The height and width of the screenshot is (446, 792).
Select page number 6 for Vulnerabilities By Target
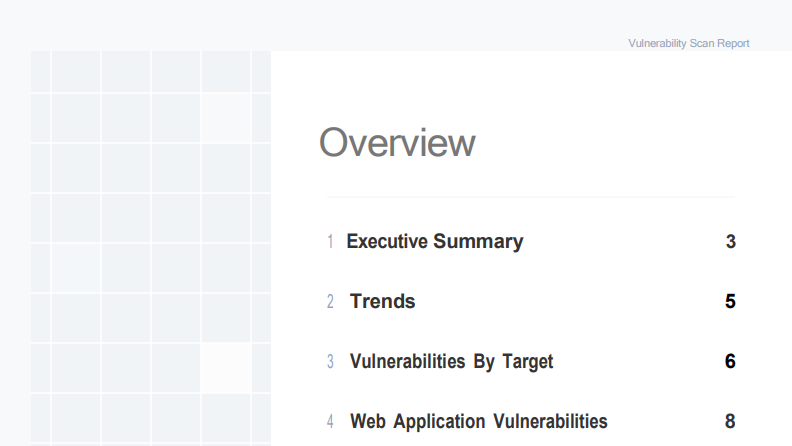pyautogui.click(x=731, y=362)
